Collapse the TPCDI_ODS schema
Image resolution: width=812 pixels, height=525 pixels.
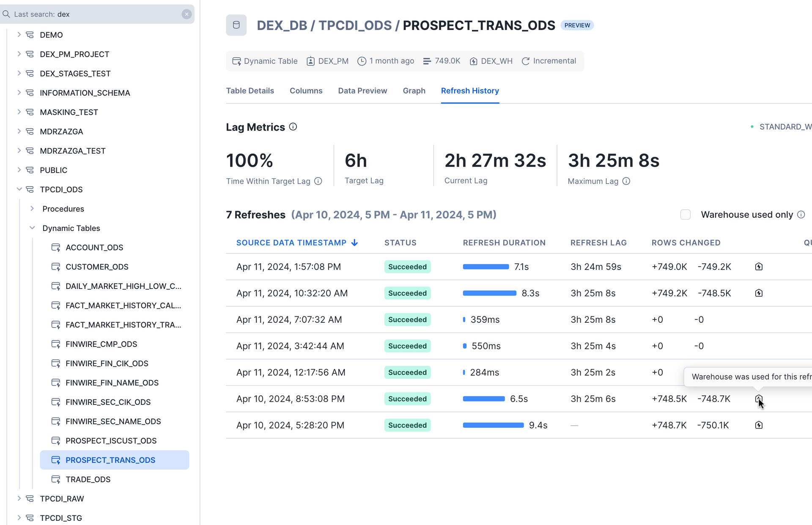(x=19, y=189)
